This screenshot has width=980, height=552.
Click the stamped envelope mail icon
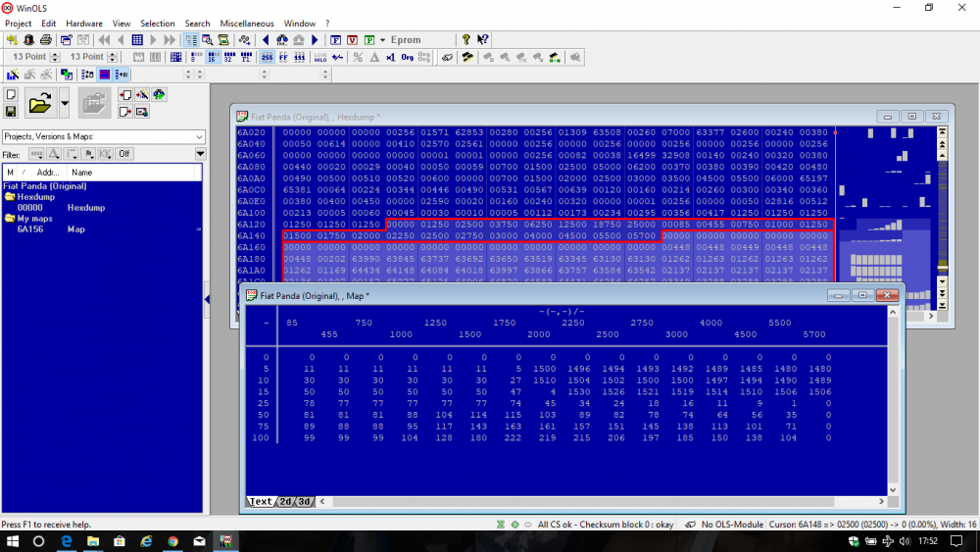(142, 112)
